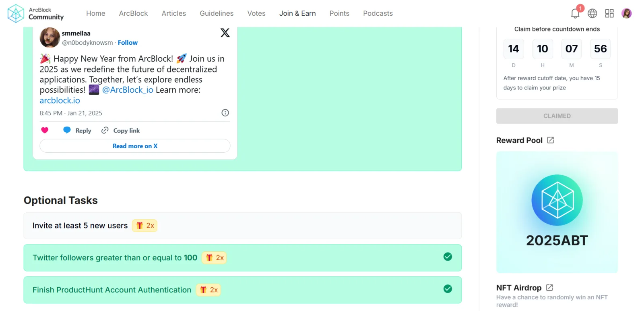The image size is (644, 311).
Task: Go to the Home menu
Action: coord(96,13)
